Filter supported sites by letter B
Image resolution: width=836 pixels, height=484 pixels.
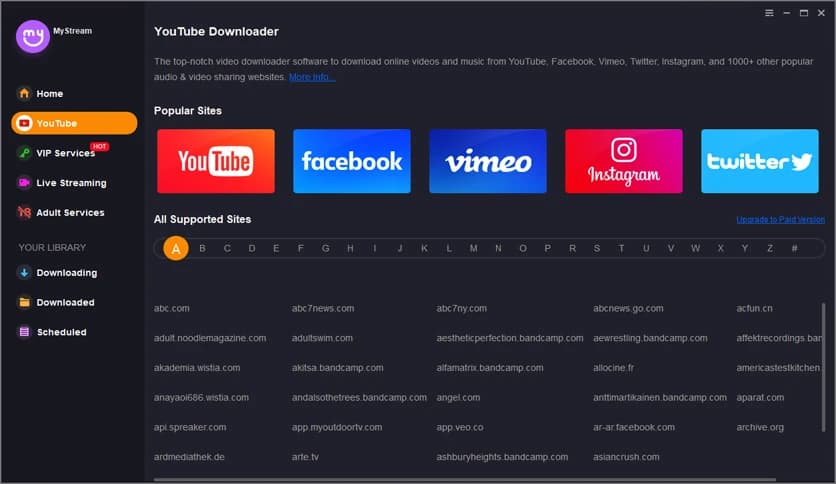[202, 248]
